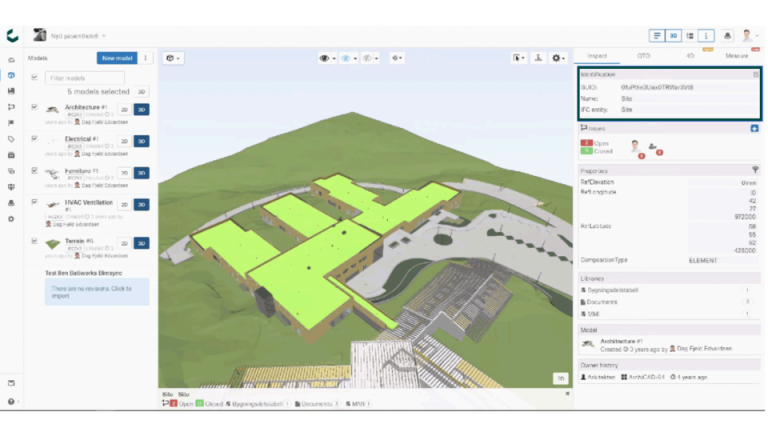Open the cube view dropdown in the viewer

[173, 58]
